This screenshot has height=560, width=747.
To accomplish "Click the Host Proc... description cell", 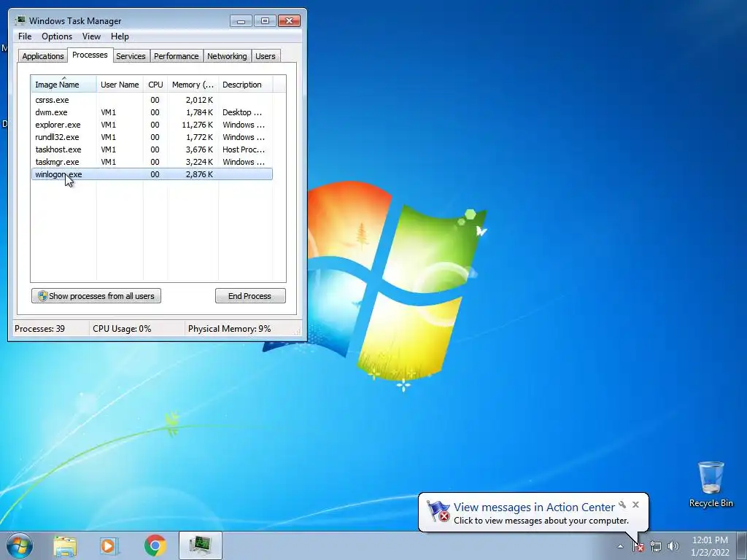I will (244, 149).
